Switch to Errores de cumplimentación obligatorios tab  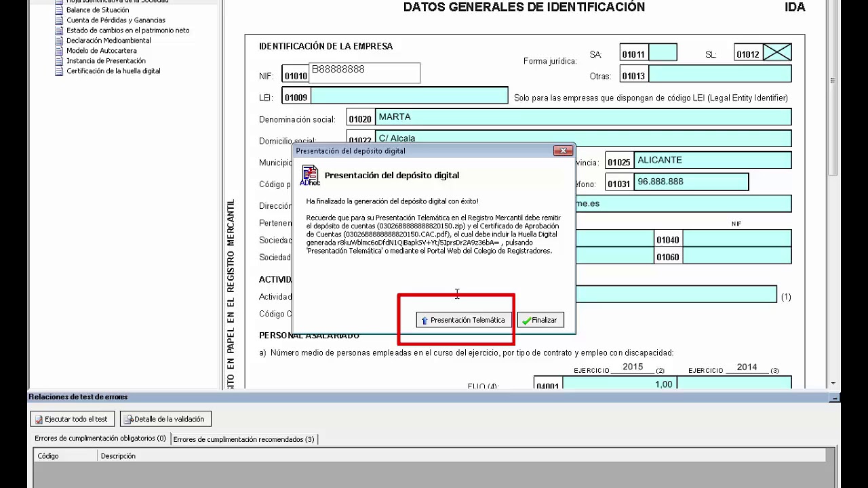pyautogui.click(x=100, y=439)
